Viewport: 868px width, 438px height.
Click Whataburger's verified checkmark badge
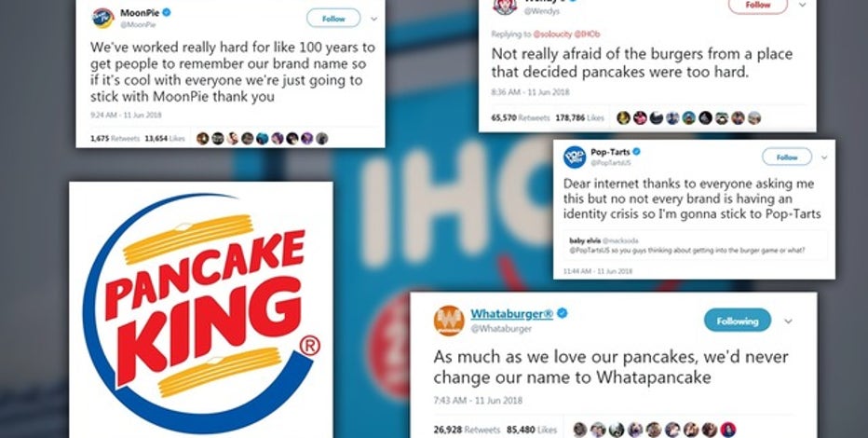pos(563,313)
